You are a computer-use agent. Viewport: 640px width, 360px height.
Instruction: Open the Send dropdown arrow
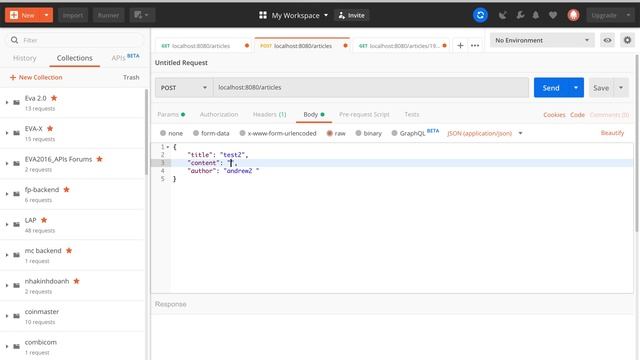click(576, 88)
